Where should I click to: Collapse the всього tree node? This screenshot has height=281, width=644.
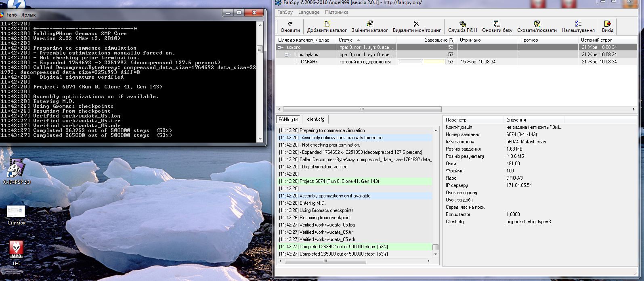tap(279, 47)
